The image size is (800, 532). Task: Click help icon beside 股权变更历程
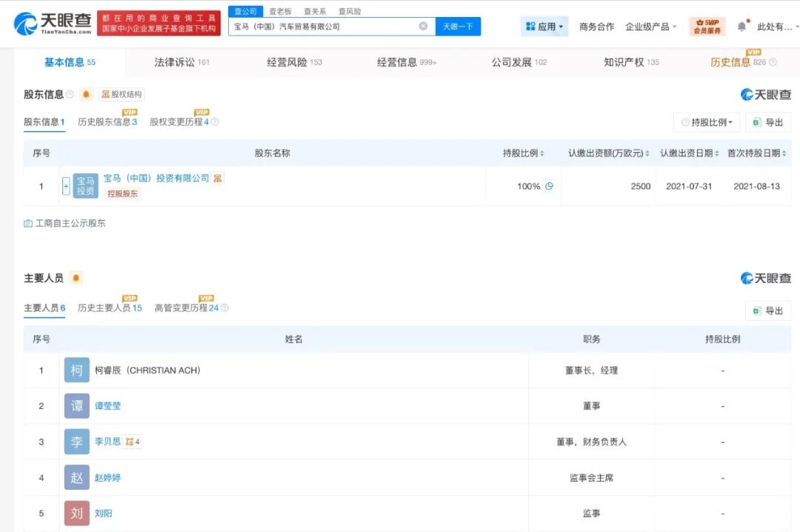[x=215, y=122]
